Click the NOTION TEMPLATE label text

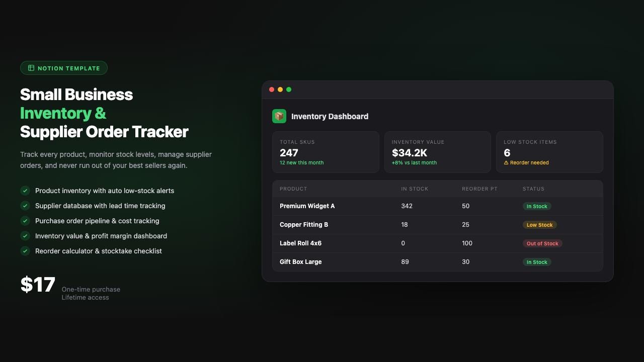[x=69, y=68]
